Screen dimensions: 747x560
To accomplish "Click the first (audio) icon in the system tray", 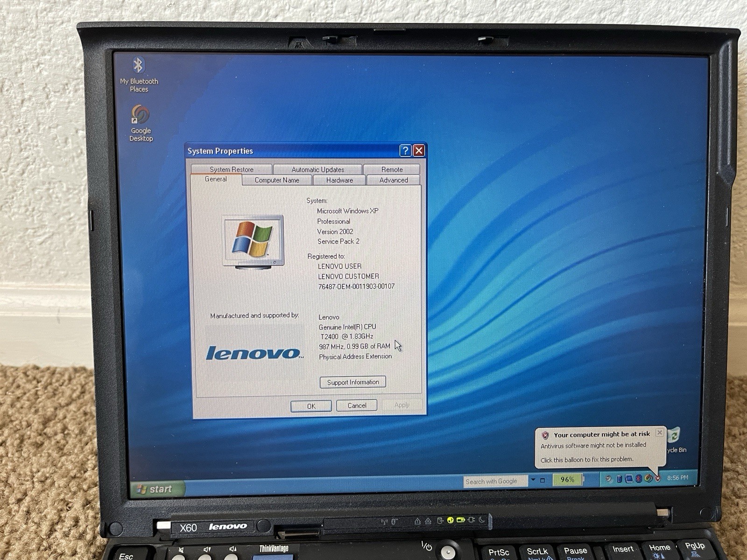I will click(609, 479).
